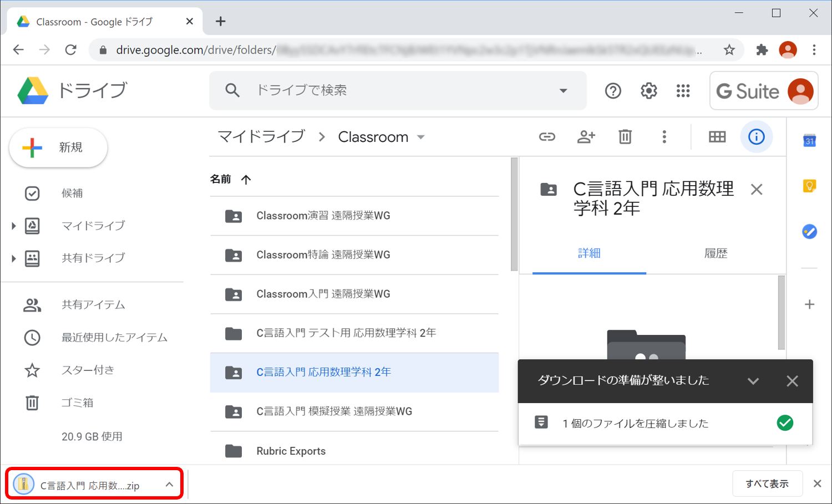Open Google Calendar side panel icon
This screenshot has width=832, height=504.
click(809, 141)
